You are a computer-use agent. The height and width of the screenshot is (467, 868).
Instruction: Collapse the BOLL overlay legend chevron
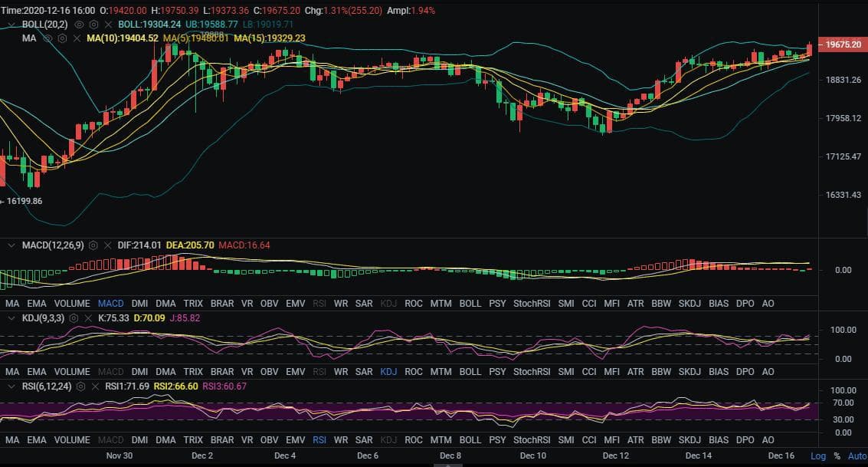tap(11, 25)
